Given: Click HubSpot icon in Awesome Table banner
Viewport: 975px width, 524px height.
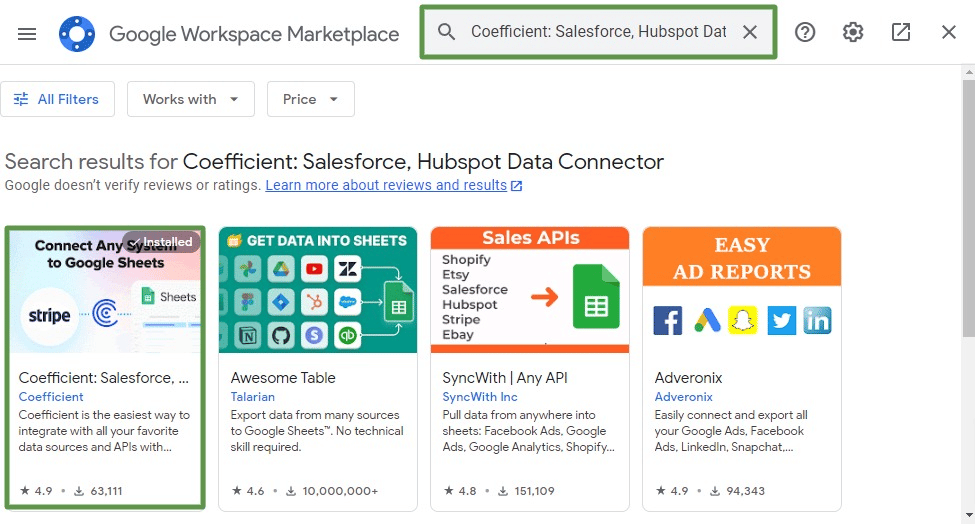Looking at the screenshot, I should 315,302.
